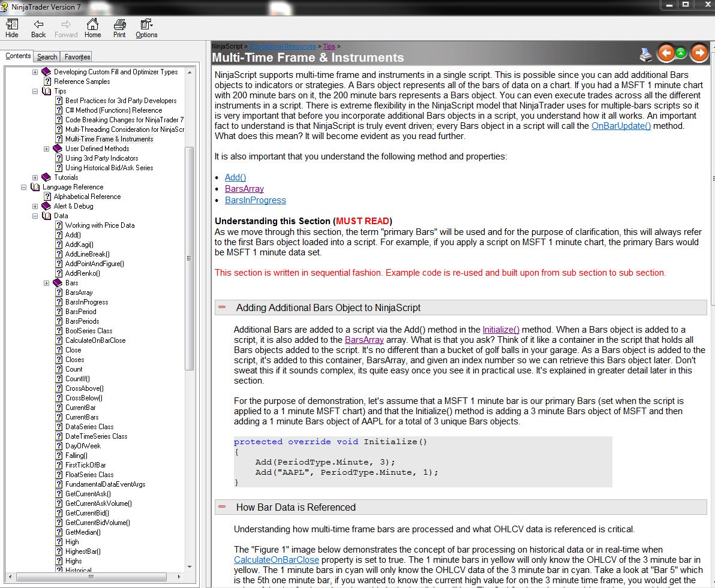Collapse the Data tree node
Screen dimensions: 715x588
point(35,216)
